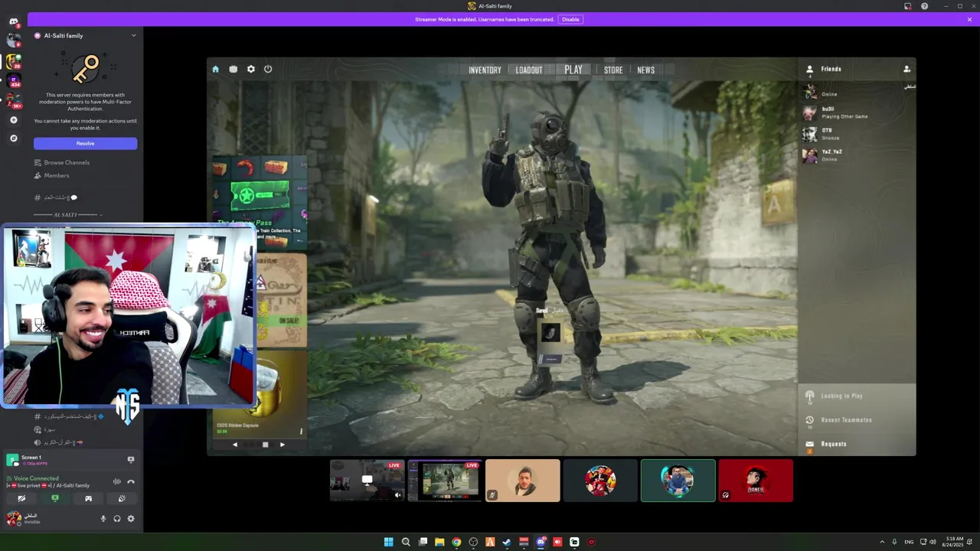The image size is (980, 551).
Task: Click the Voice Connected status text
Action: click(36, 478)
